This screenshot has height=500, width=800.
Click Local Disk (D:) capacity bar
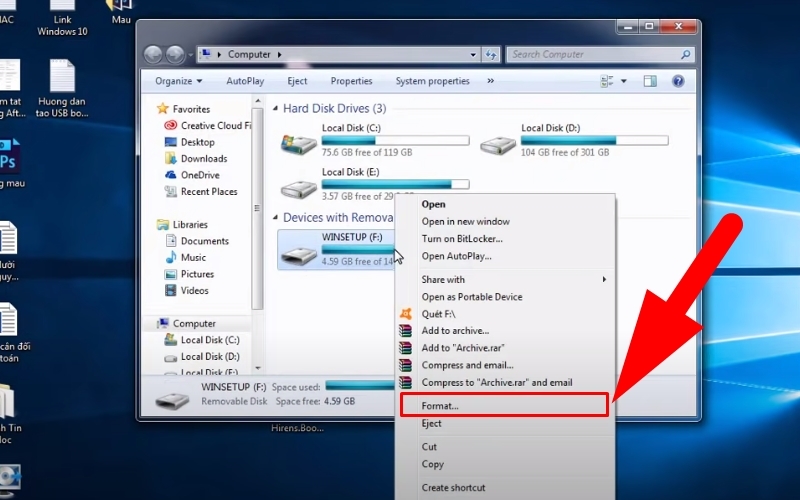(x=594, y=140)
